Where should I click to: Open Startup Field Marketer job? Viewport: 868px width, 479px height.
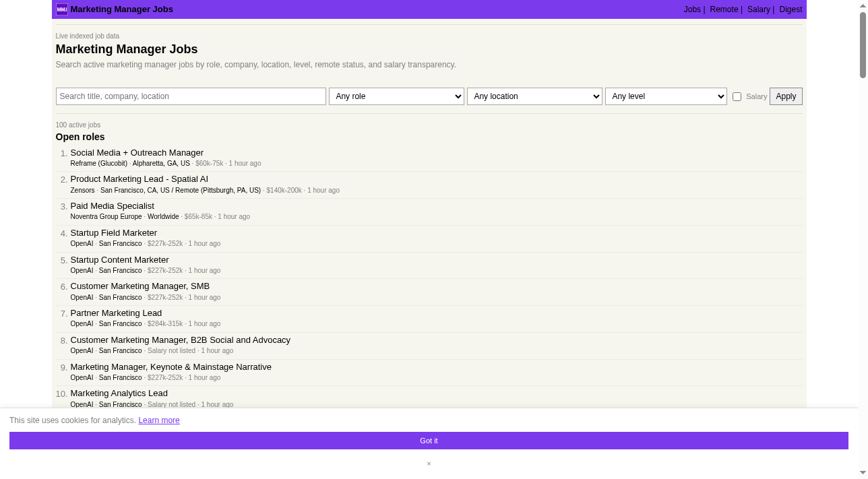point(113,233)
